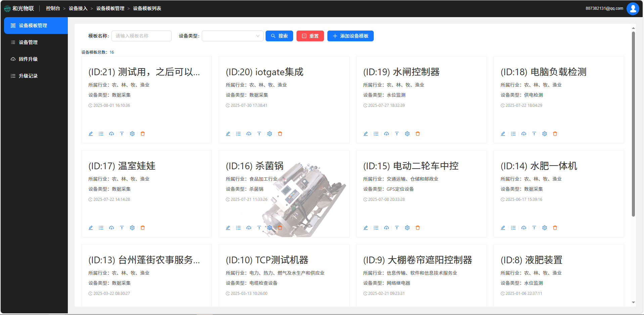Image resolution: width=644 pixels, height=315 pixels.
Task: Open settings gear on 电动二轮车中控 card
Action: [x=407, y=228]
